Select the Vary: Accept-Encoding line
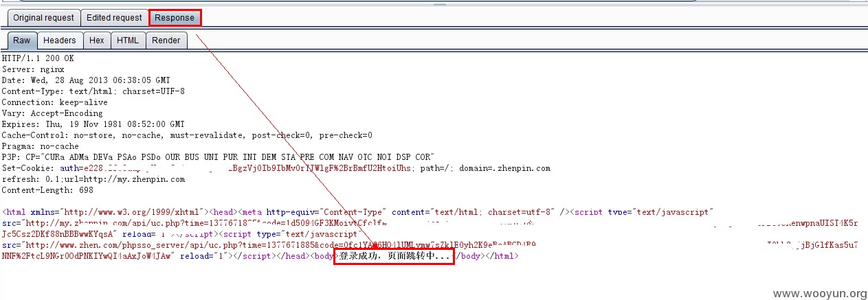Screen dimensions: 868x300 click(x=52, y=113)
